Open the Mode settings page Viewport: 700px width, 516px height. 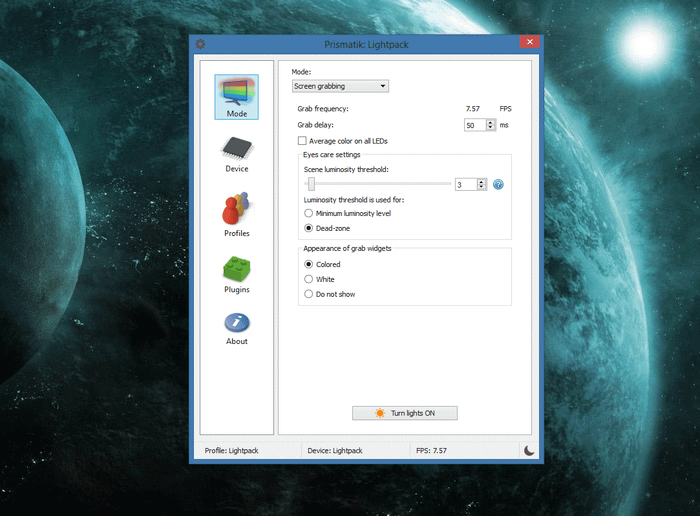click(x=237, y=97)
